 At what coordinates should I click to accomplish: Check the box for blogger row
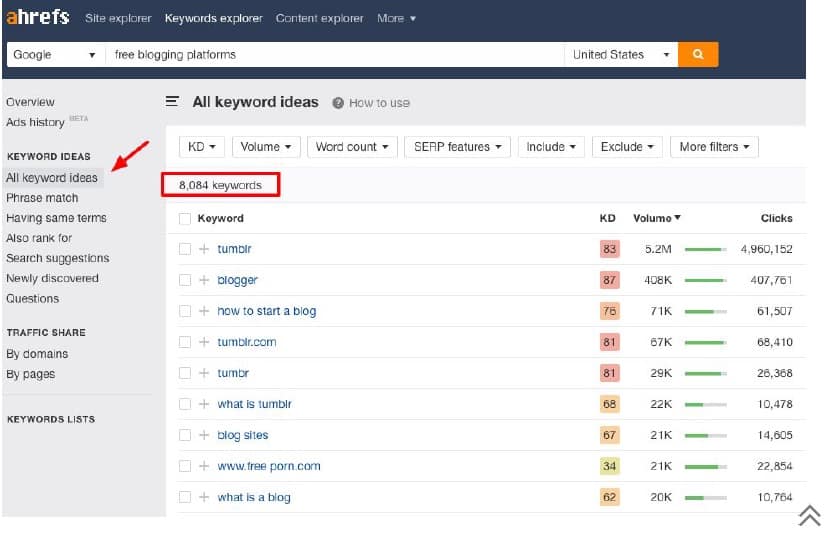pyautogui.click(x=184, y=280)
